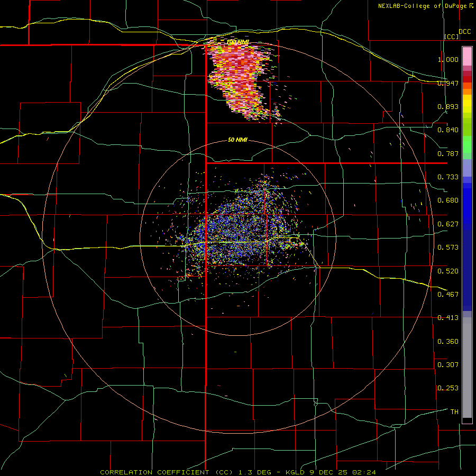Click the 0.893 scale value
The image size is (476, 476).
(448, 106)
